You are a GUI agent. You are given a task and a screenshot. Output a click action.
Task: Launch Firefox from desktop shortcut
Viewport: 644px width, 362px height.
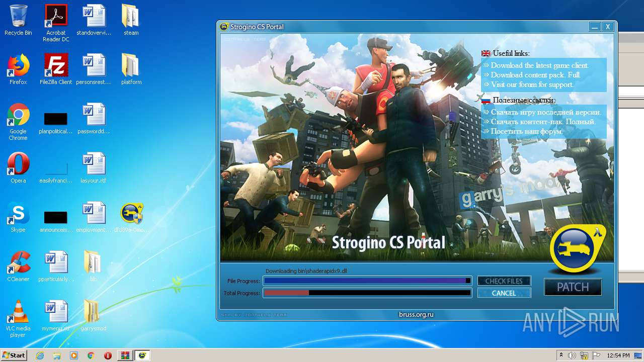pos(18,69)
